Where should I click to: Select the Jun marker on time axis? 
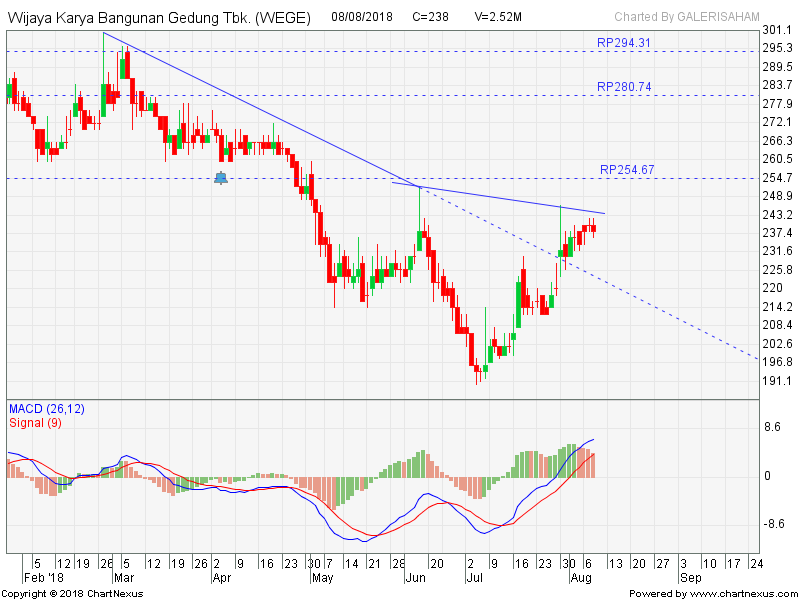(x=414, y=577)
